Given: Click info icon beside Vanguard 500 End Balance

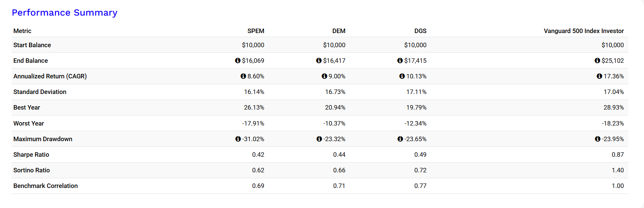Looking at the screenshot, I should (597, 61).
